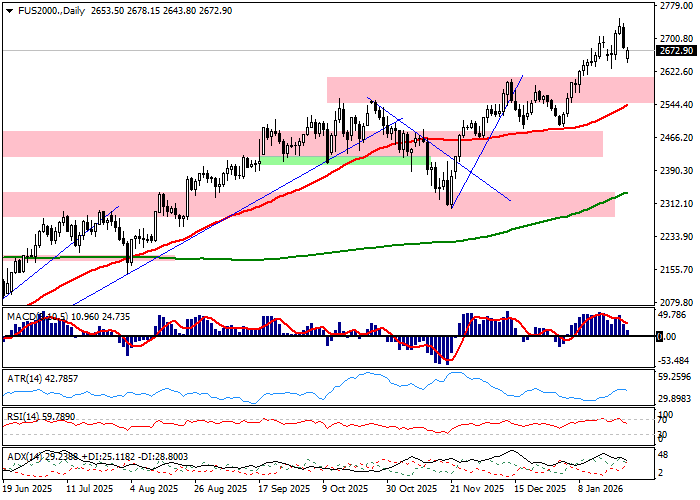Click the 2390.00 price axis label
This screenshot has height=500, width=700.
[x=676, y=171]
